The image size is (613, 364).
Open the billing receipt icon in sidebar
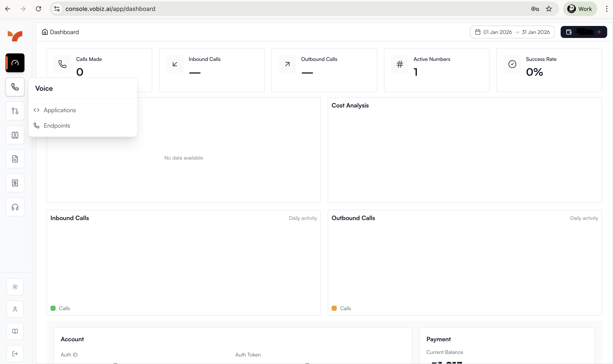(15, 183)
